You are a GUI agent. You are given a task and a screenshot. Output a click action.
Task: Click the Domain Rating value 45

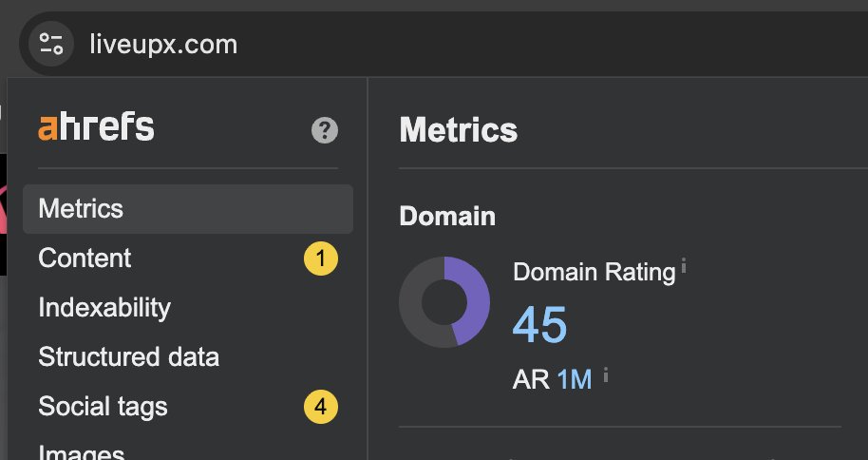coord(539,325)
